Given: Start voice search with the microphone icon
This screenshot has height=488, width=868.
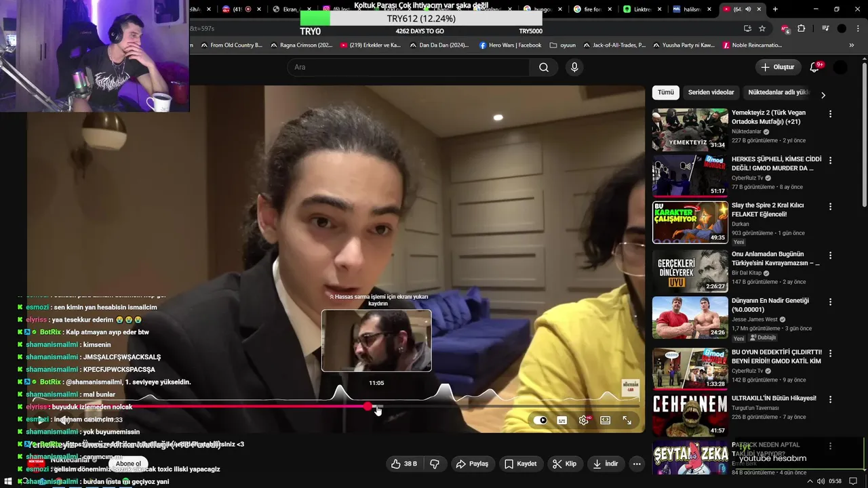Looking at the screenshot, I should click(574, 67).
